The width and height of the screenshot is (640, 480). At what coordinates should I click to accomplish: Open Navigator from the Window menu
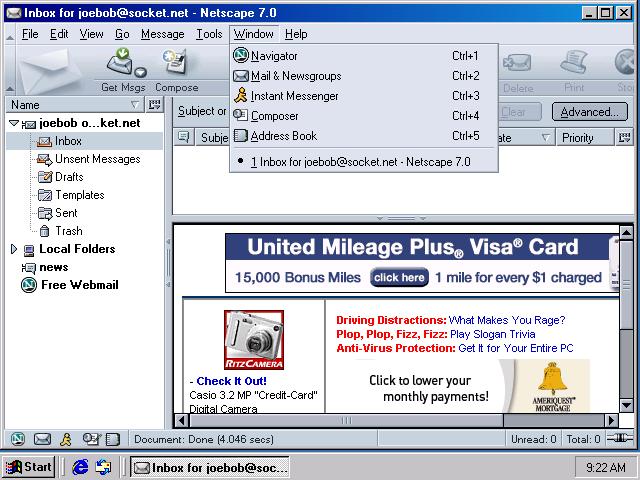(364, 56)
